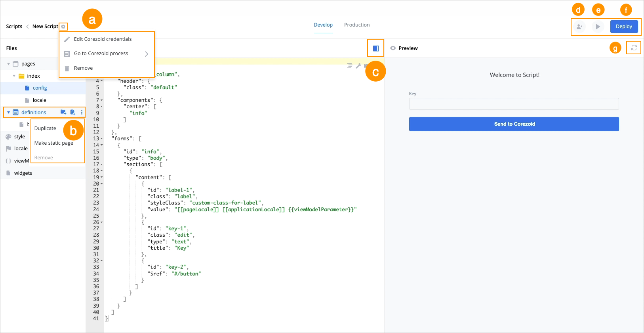Expand the Go to Corezoid process submenu arrow
The image size is (644, 333).
(x=147, y=54)
